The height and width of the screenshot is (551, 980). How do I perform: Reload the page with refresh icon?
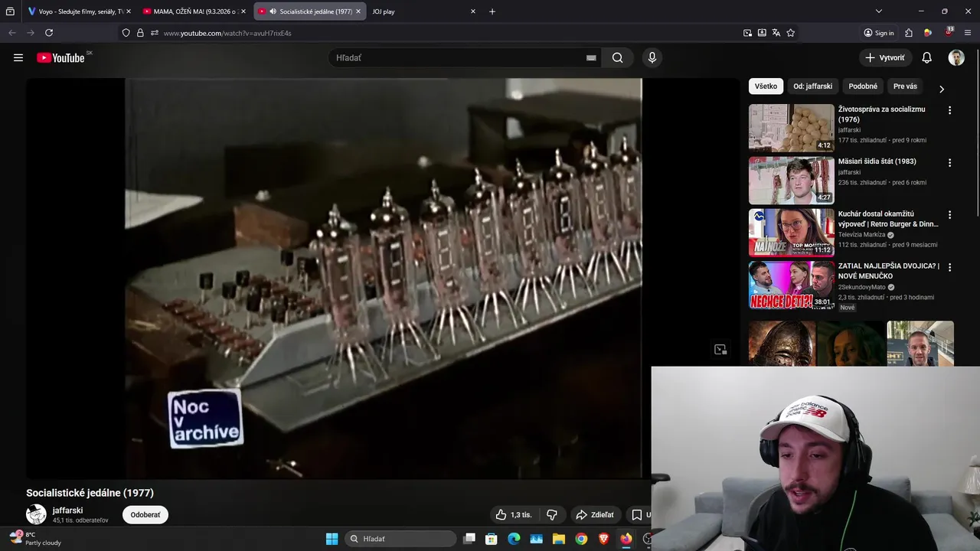coord(49,33)
